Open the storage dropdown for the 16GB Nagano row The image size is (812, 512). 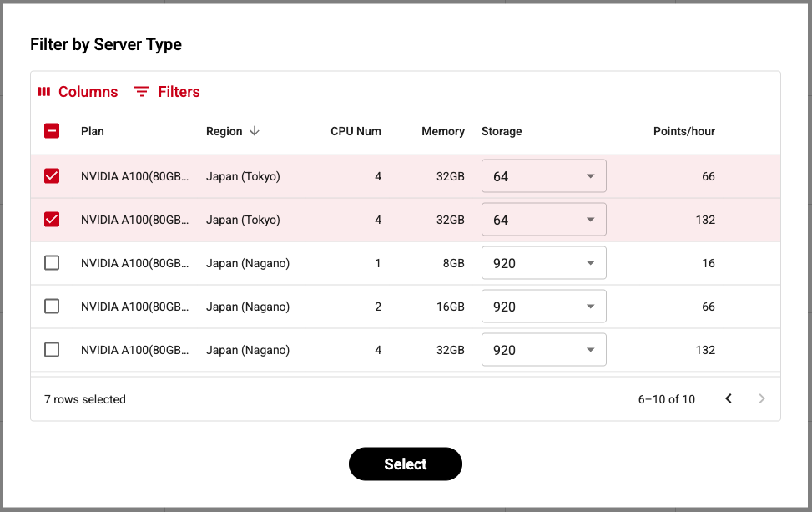543,306
